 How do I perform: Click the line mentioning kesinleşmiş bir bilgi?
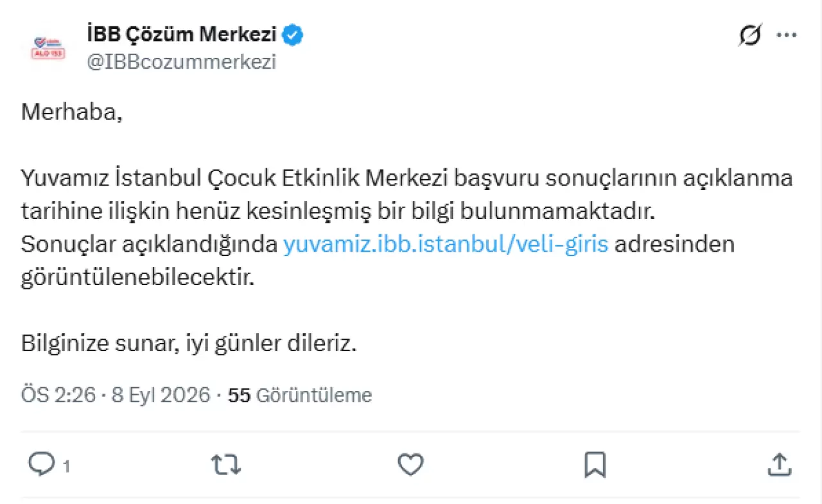(x=337, y=211)
